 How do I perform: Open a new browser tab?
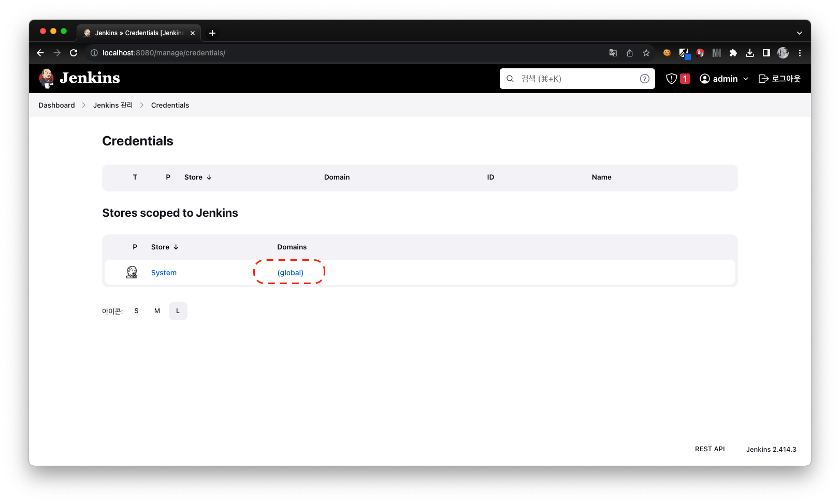pyautogui.click(x=212, y=33)
